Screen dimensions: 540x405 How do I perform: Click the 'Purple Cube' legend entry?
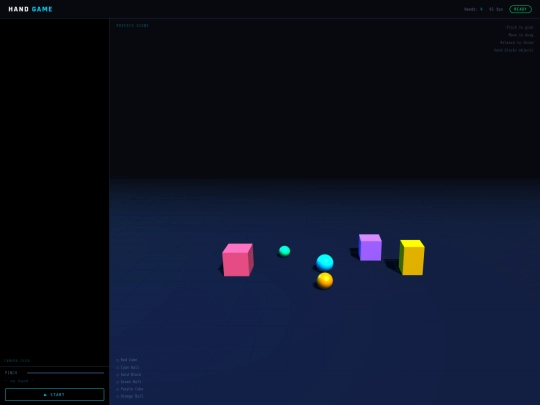coord(129,389)
